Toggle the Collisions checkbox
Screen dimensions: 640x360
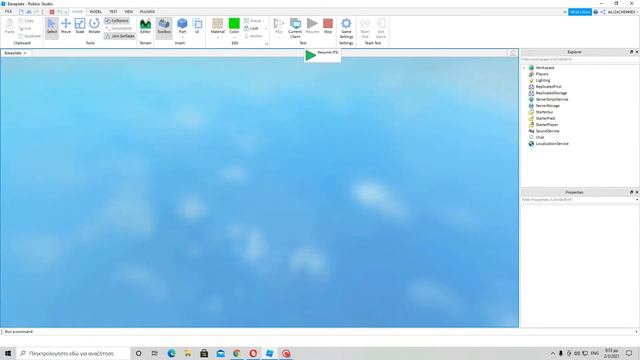(118, 20)
